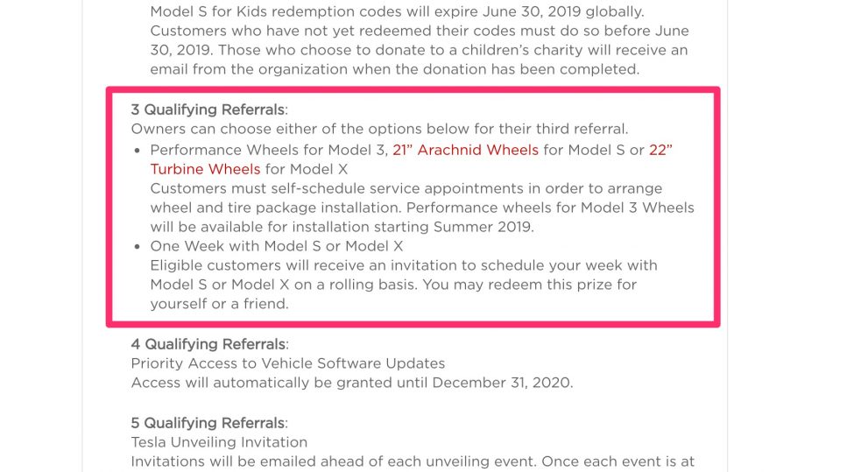
Task: Click the bullet dot before Performance Wheels
Action: (138, 151)
